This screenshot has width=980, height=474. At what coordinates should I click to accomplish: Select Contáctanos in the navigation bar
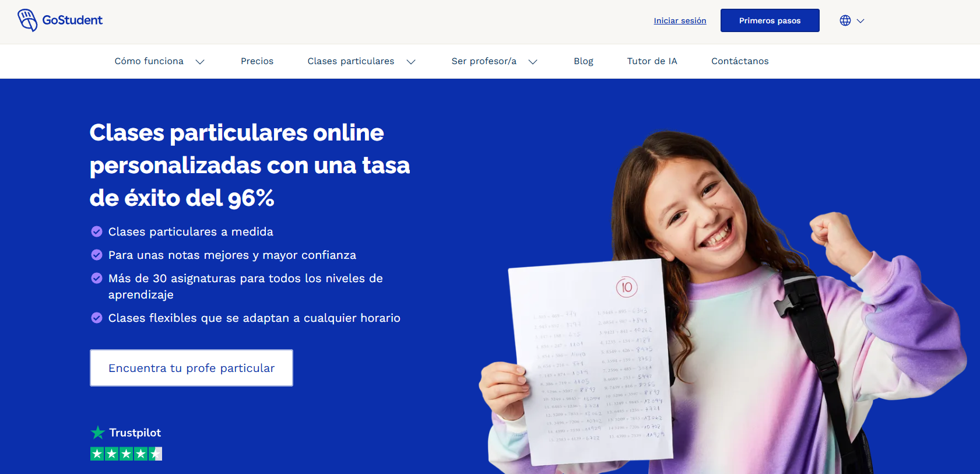(740, 61)
